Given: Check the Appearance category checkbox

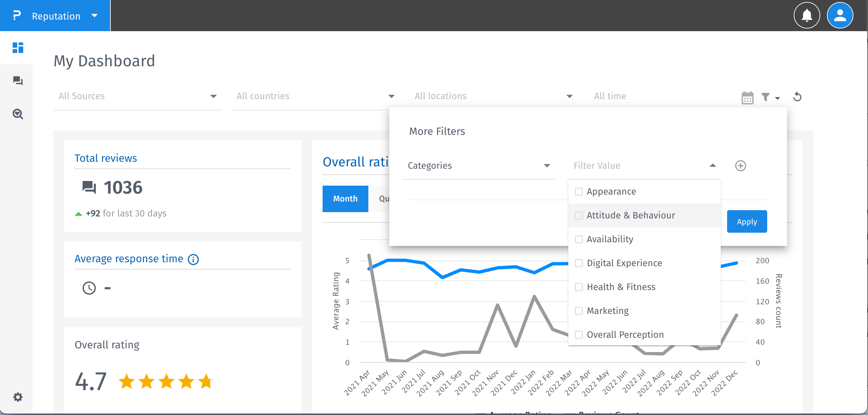Looking at the screenshot, I should point(579,192).
